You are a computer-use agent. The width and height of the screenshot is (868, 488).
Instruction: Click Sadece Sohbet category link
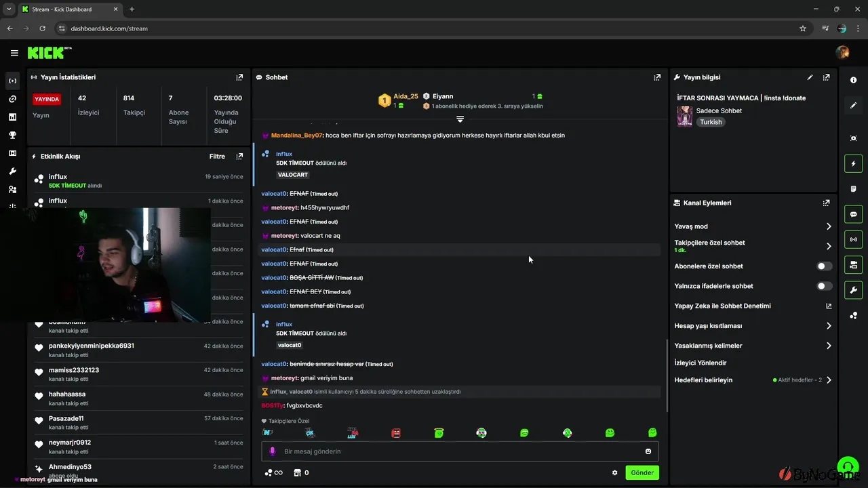(x=719, y=110)
